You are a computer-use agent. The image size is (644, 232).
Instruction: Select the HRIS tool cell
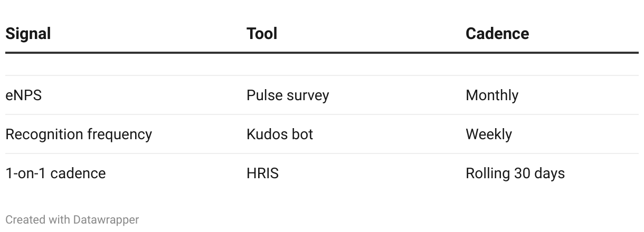coord(262,173)
